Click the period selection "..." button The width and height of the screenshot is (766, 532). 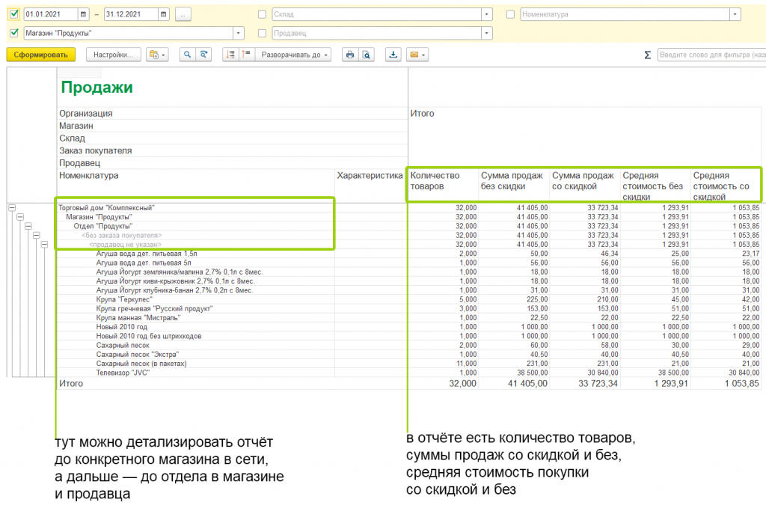coord(183,14)
